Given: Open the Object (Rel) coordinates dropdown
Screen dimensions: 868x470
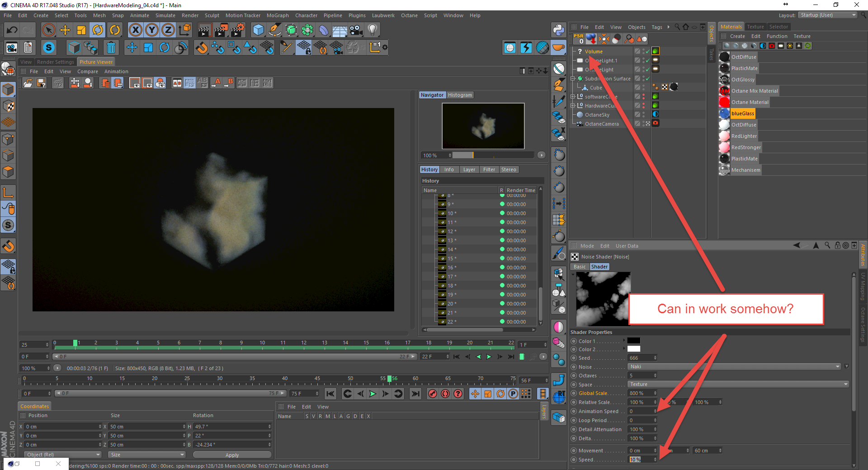Looking at the screenshot, I should (63, 455).
